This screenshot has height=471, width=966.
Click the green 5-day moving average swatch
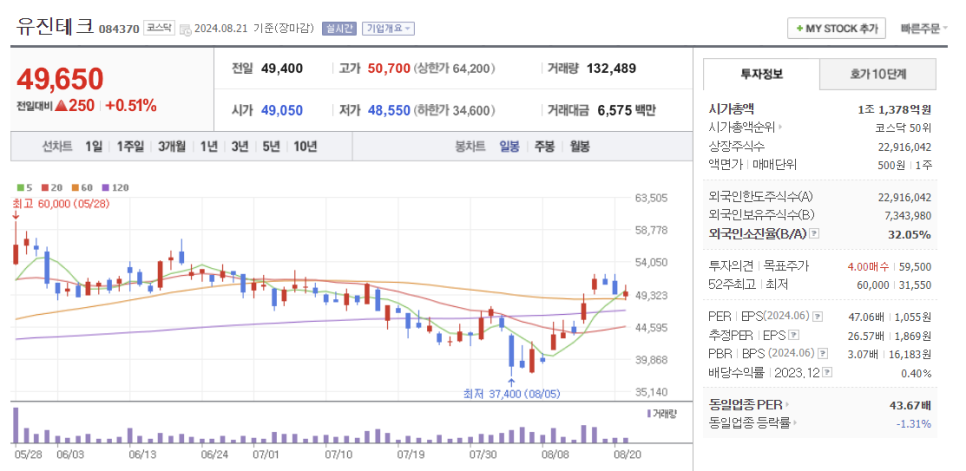[x=20, y=188]
